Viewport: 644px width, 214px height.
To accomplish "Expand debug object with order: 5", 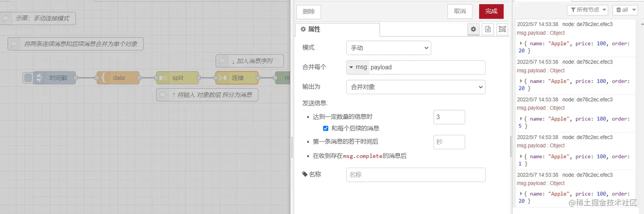I will [x=521, y=119].
